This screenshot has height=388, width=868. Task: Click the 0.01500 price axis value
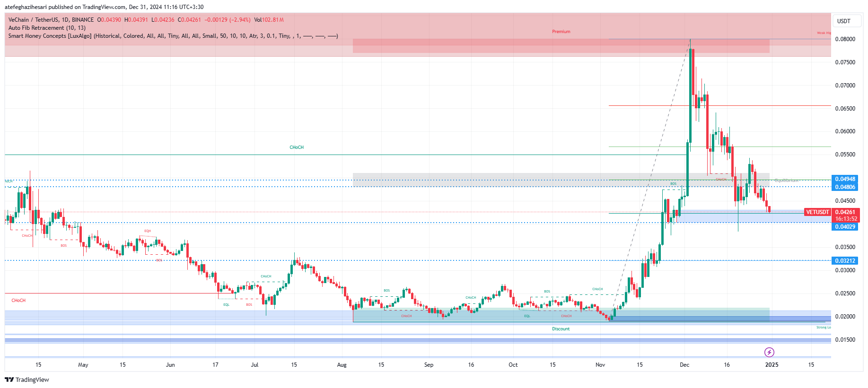click(x=845, y=340)
